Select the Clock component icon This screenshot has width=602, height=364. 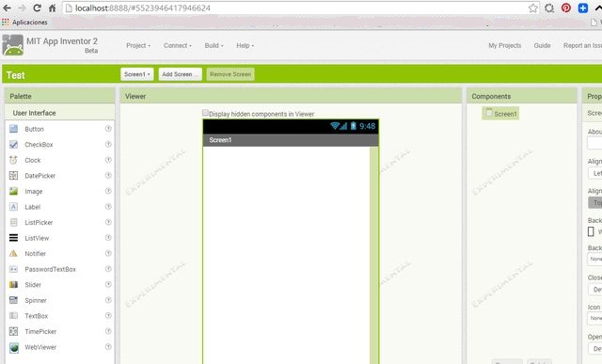tap(13, 160)
